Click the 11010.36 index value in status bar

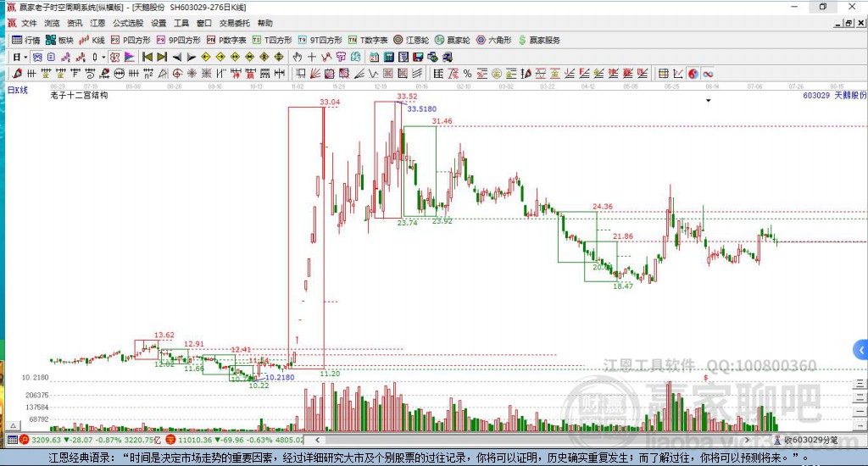pyautogui.click(x=195, y=440)
